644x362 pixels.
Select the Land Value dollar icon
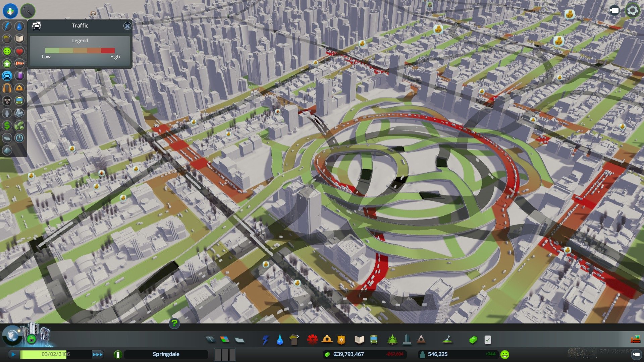[x=7, y=125]
